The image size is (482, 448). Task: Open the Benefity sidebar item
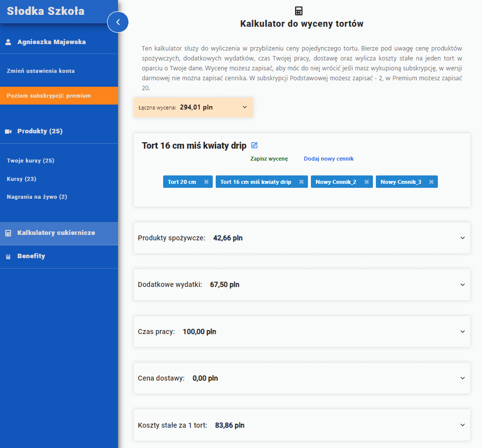(31, 256)
